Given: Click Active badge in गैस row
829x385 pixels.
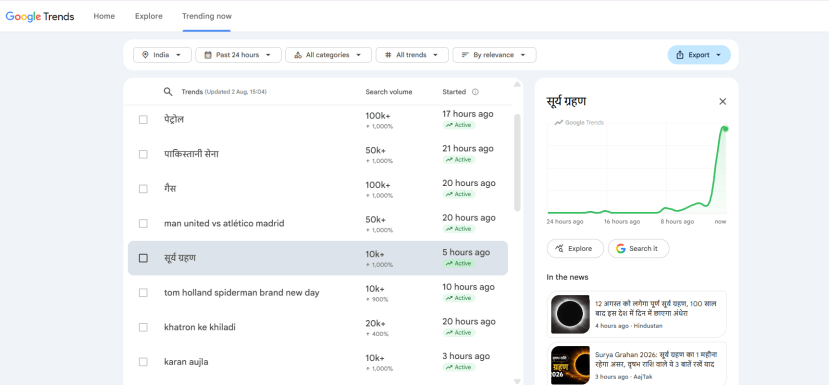Looking at the screenshot, I should click(x=459, y=194).
